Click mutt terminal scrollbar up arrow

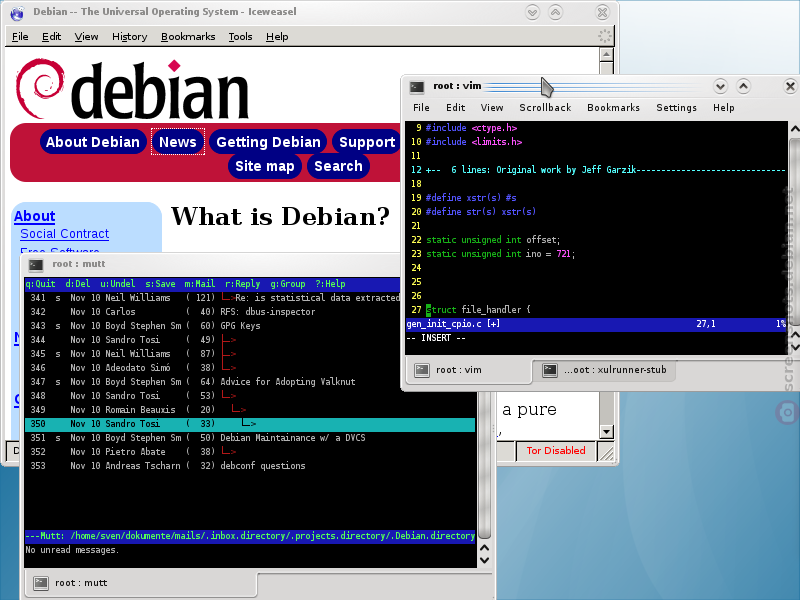click(x=485, y=548)
